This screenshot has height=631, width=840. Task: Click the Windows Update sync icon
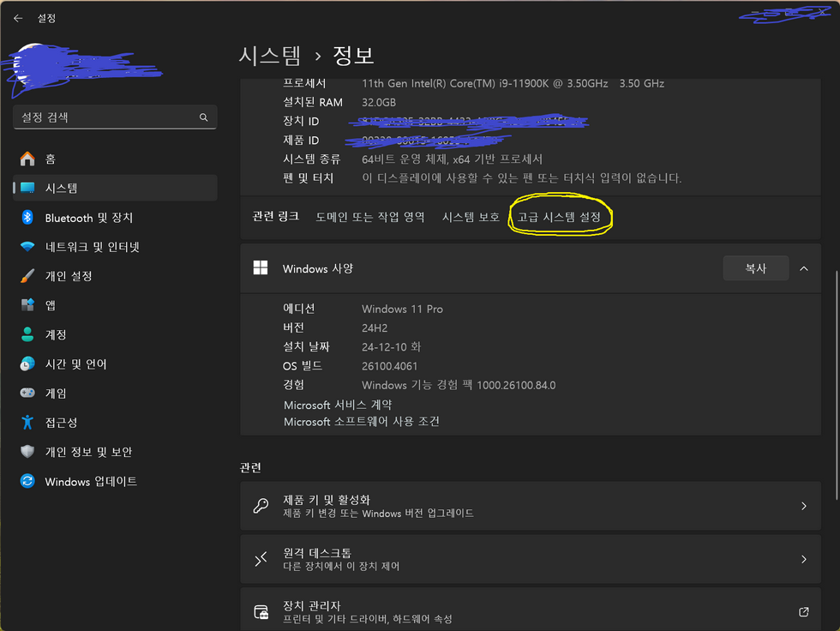click(x=27, y=481)
